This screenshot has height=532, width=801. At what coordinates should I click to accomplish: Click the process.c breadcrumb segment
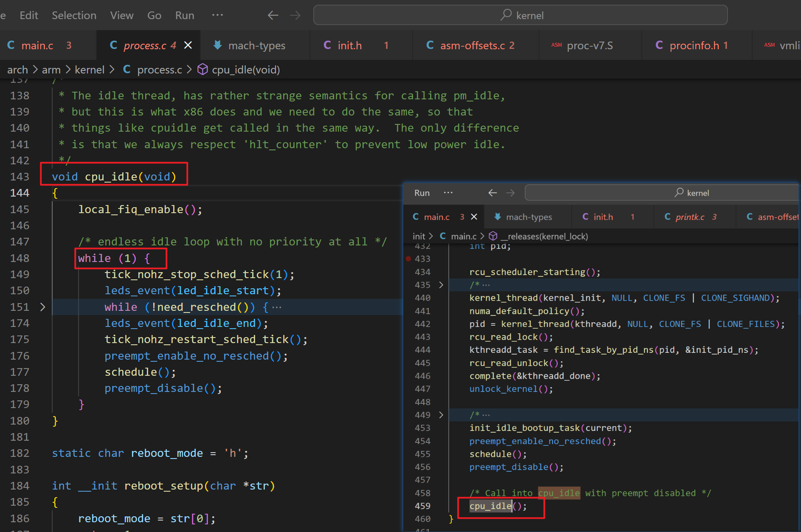[x=160, y=70]
